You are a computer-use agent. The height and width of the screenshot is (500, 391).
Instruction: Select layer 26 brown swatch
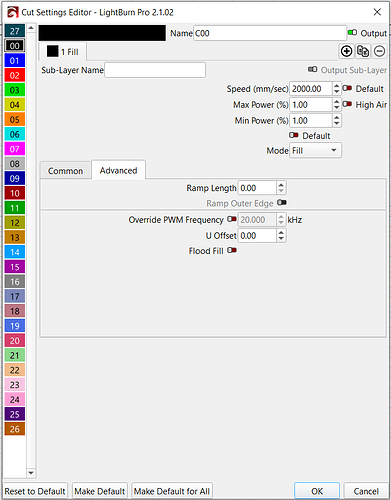pyautogui.click(x=15, y=429)
